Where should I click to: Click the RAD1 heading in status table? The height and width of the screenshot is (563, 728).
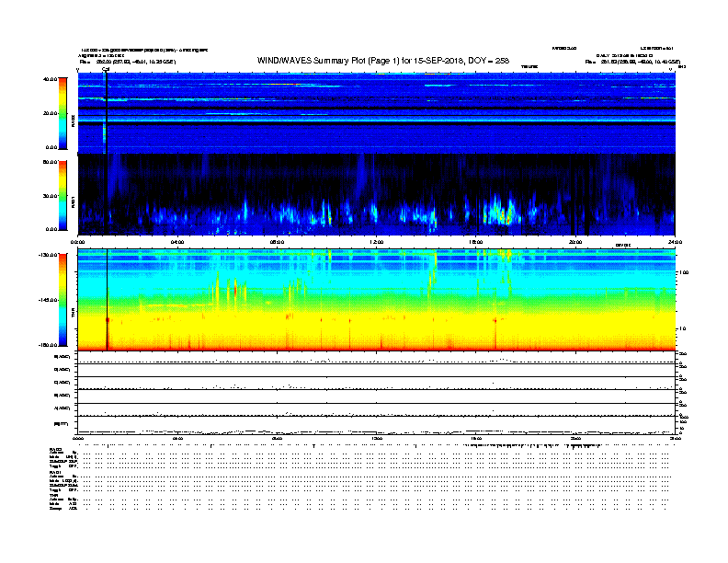56,473
